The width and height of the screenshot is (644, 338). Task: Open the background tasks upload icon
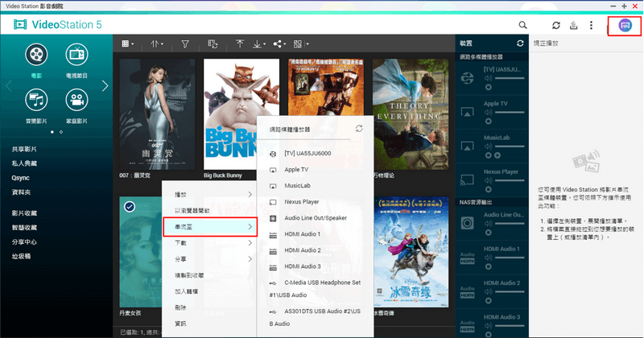574,25
